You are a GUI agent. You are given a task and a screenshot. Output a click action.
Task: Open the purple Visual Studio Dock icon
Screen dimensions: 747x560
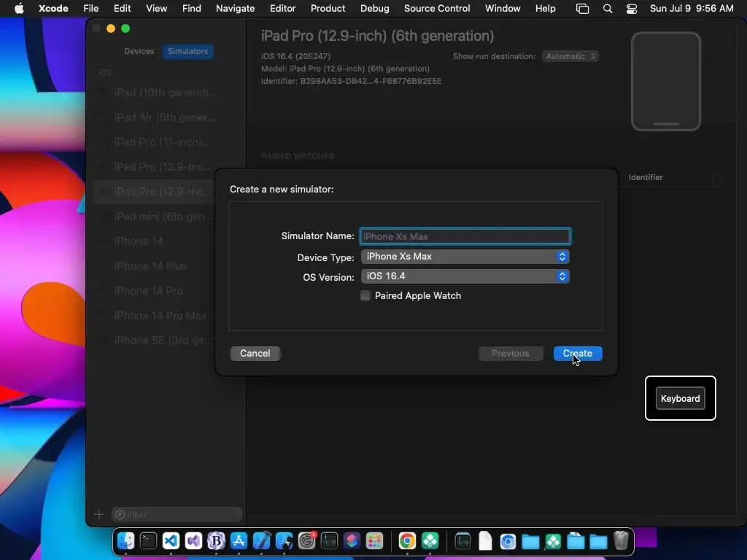[x=193, y=541]
